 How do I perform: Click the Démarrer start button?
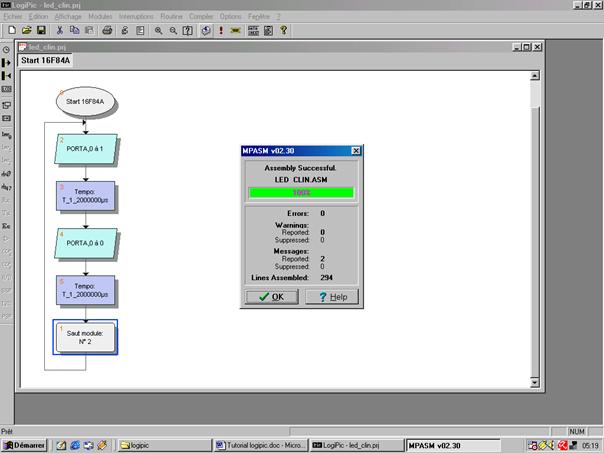click(x=25, y=444)
